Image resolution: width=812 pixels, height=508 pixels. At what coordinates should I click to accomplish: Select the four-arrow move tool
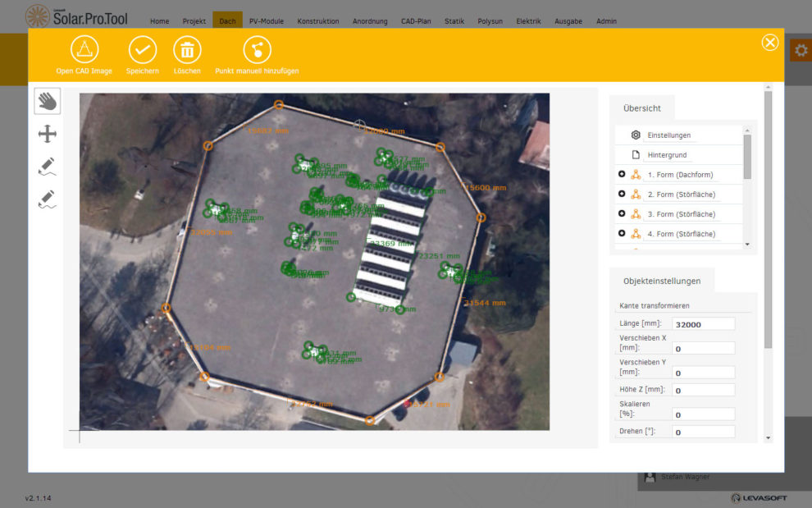[48, 134]
